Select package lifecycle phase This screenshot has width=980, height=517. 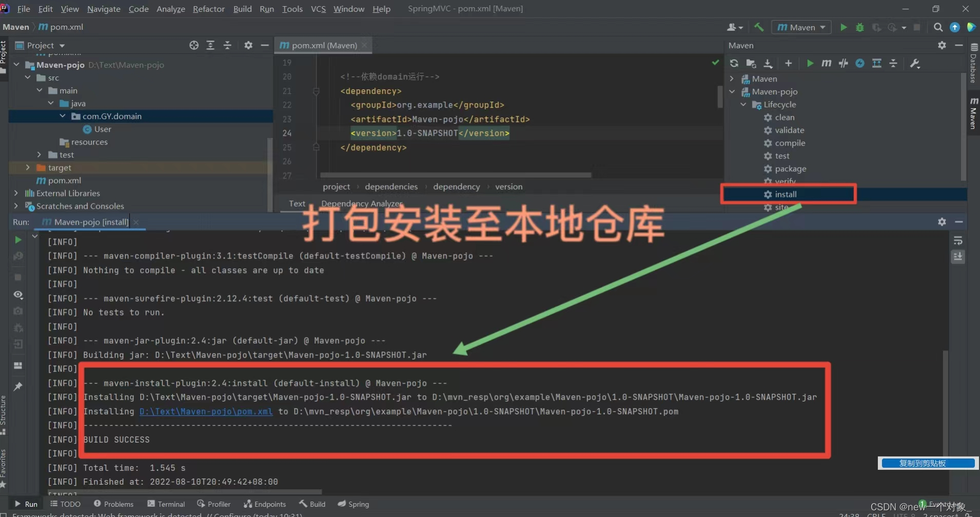click(x=790, y=168)
